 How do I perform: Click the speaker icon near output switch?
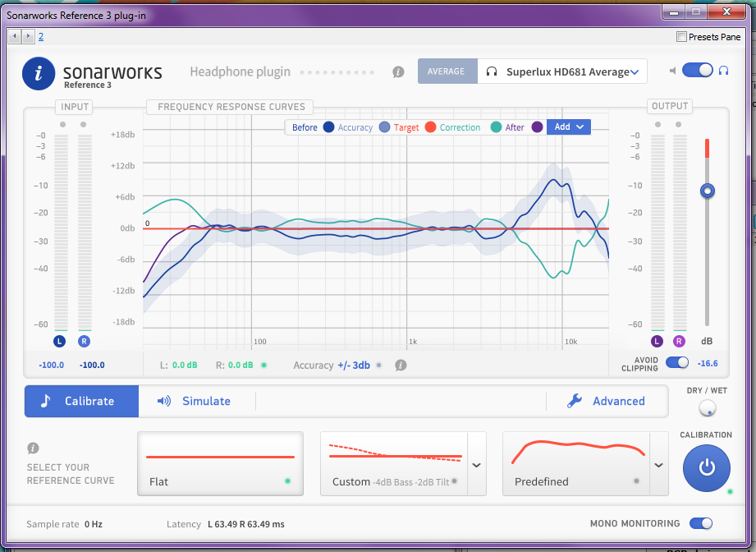click(672, 71)
